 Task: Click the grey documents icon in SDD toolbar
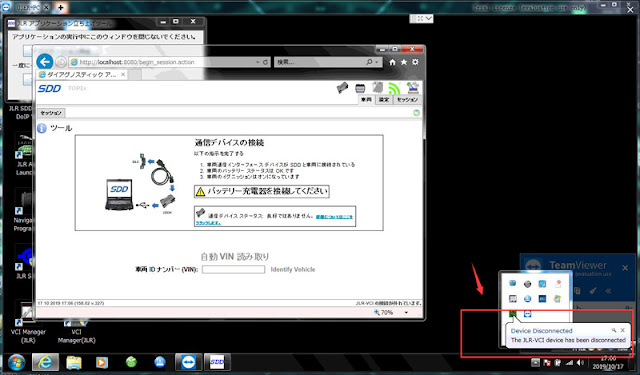[378, 87]
